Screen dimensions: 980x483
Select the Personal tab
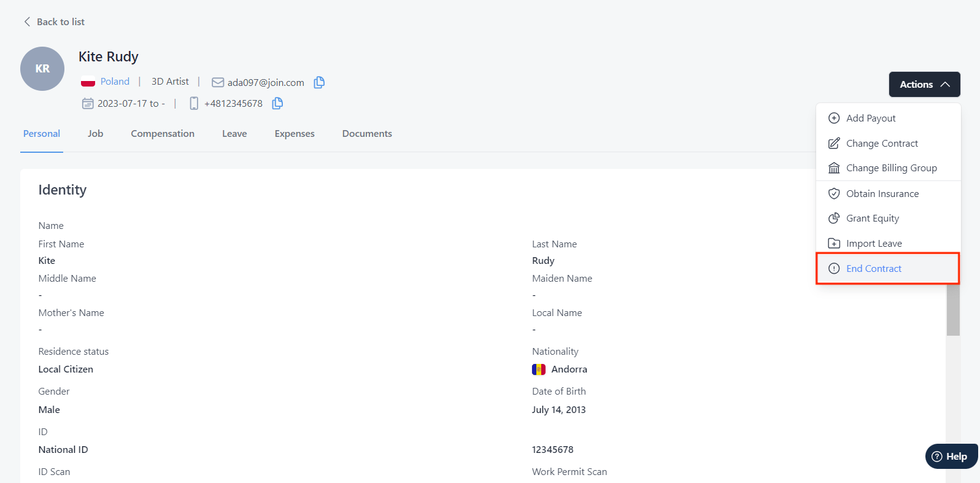tap(42, 134)
